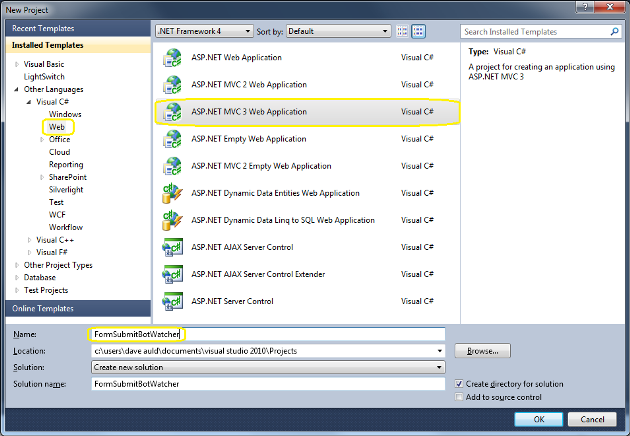Open the Location path dropdown arrow
Viewport: 630px width, 436px height.
click(440, 351)
